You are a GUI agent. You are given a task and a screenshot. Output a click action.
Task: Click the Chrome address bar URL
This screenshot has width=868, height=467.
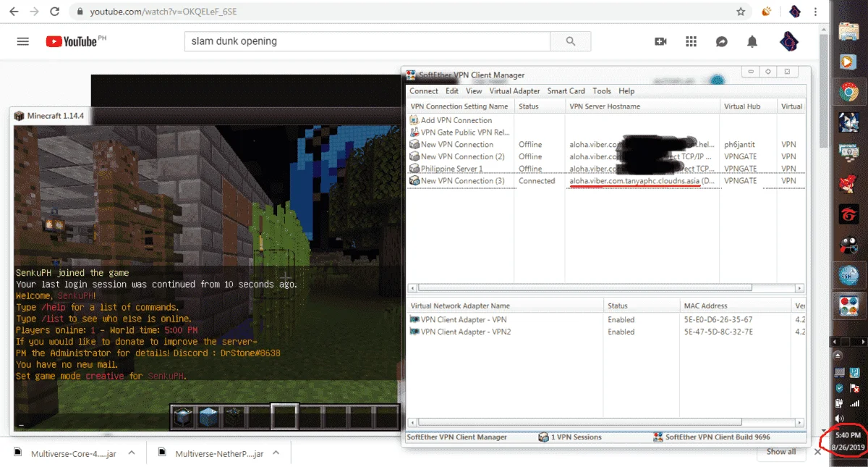[x=163, y=12]
